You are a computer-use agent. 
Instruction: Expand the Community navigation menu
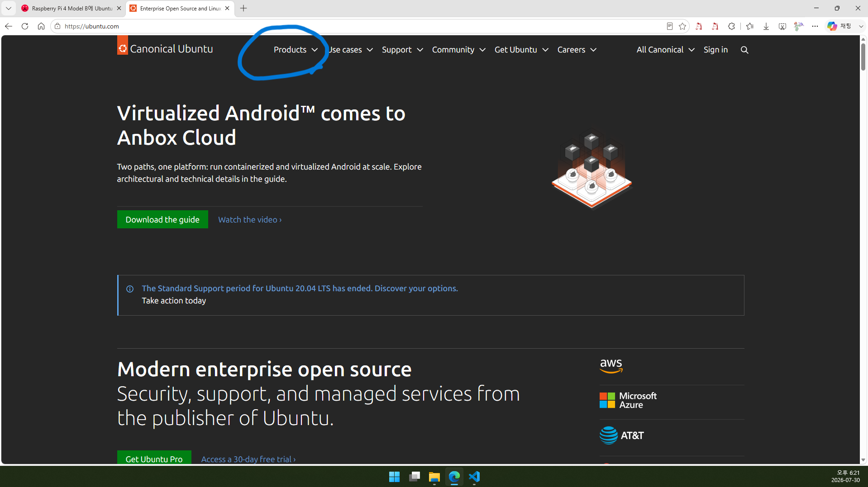tap(458, 50)
